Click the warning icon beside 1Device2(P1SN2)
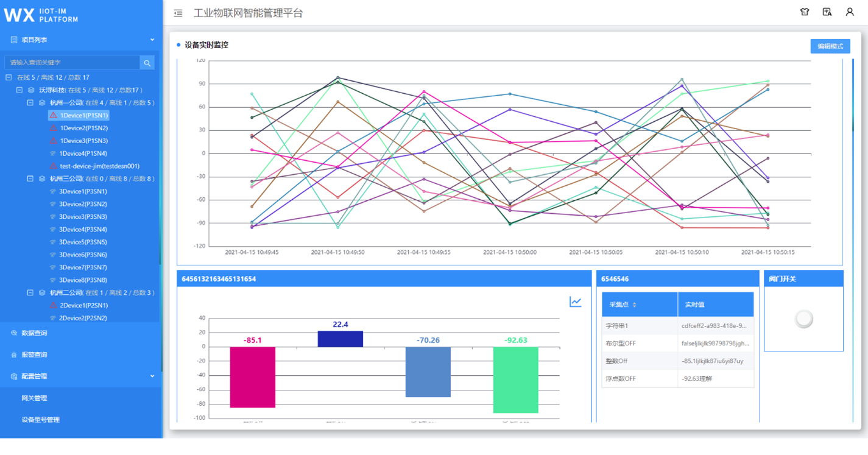 point(53,128)
